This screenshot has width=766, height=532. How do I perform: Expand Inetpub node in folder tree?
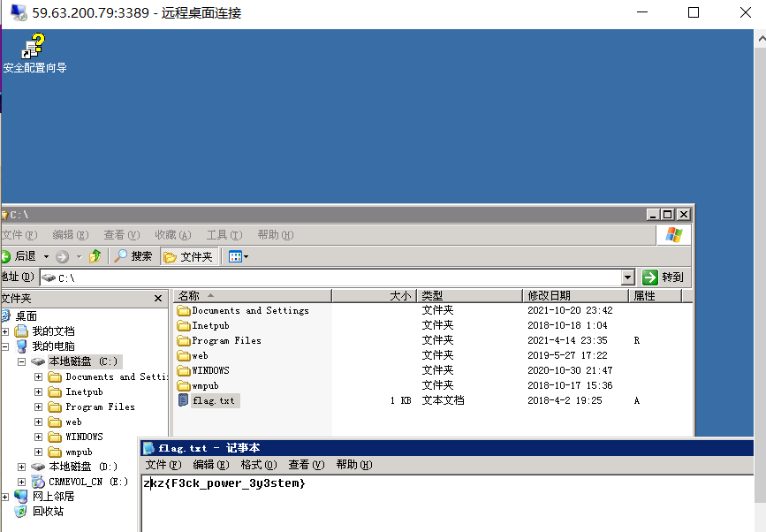click(38, 391)
